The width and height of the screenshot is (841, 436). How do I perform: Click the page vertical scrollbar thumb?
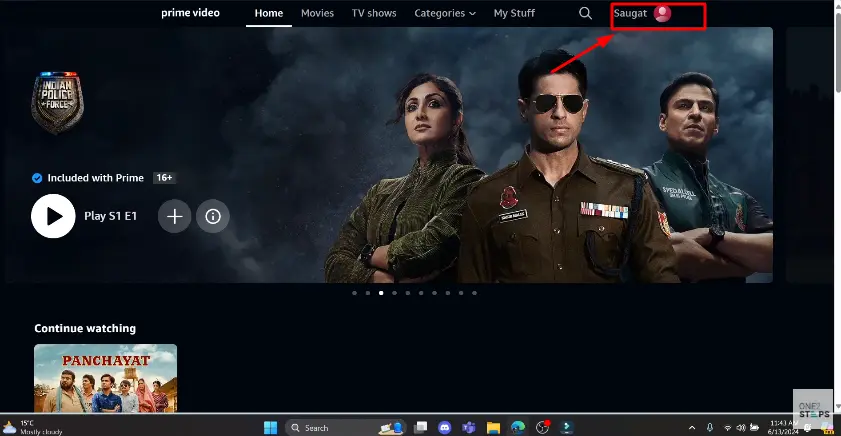point(837,51)
